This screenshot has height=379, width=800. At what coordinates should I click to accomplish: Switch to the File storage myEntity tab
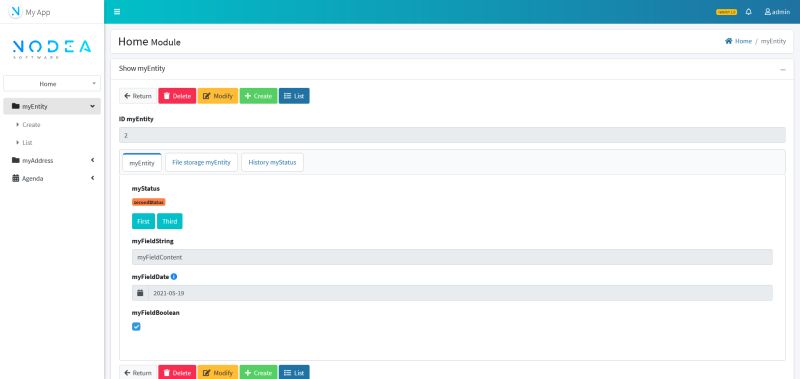click(202, 162)
